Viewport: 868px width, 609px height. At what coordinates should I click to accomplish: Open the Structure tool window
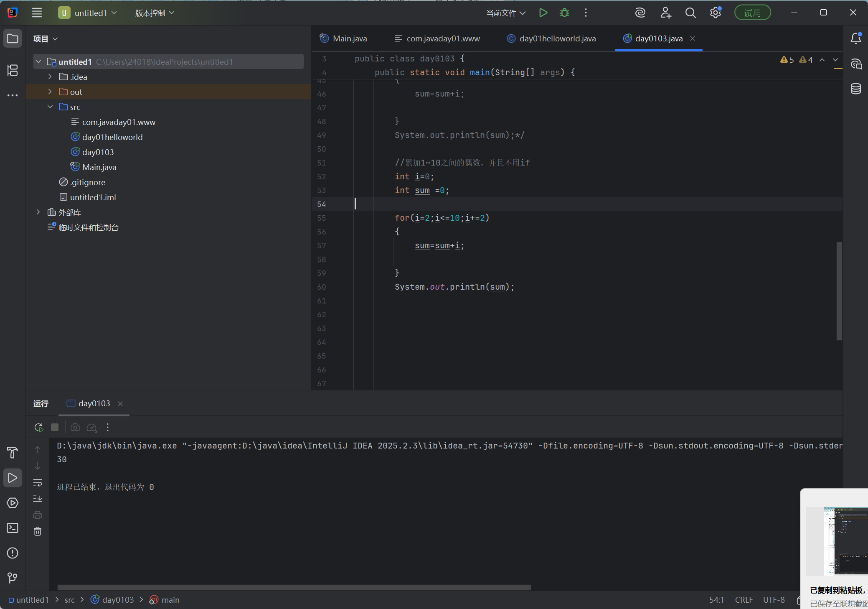[13, 70]
